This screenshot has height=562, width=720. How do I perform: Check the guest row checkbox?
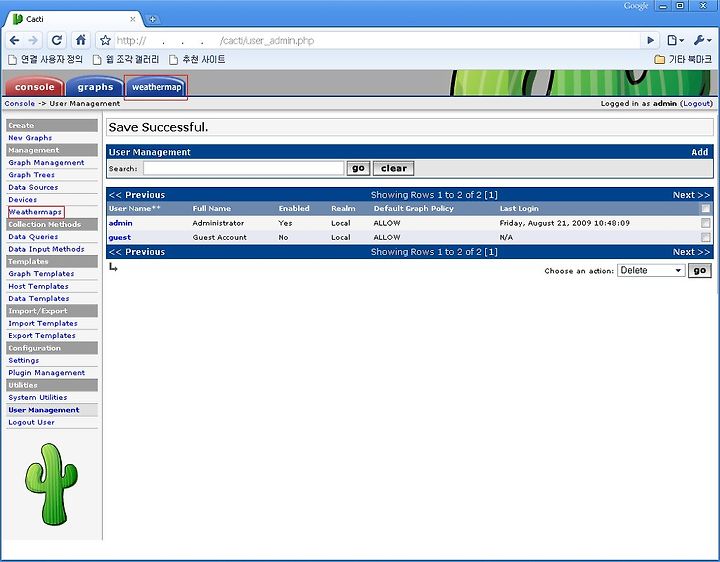pos(705,237)
